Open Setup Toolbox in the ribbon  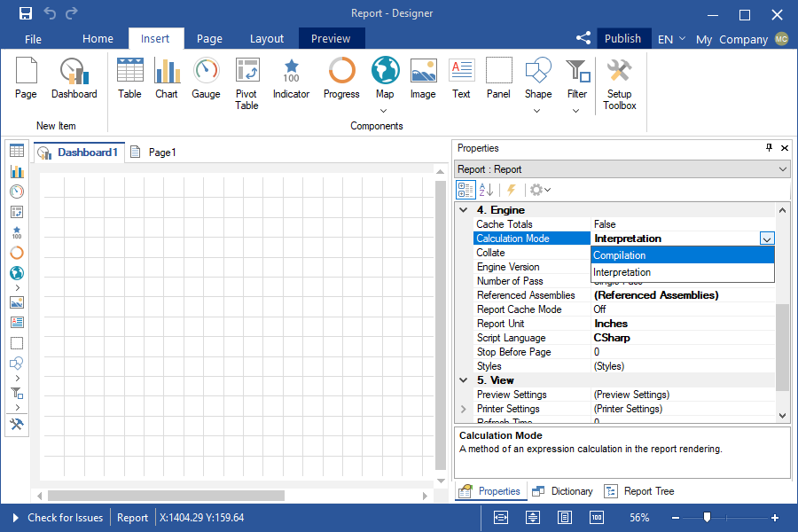pos(619,84)
